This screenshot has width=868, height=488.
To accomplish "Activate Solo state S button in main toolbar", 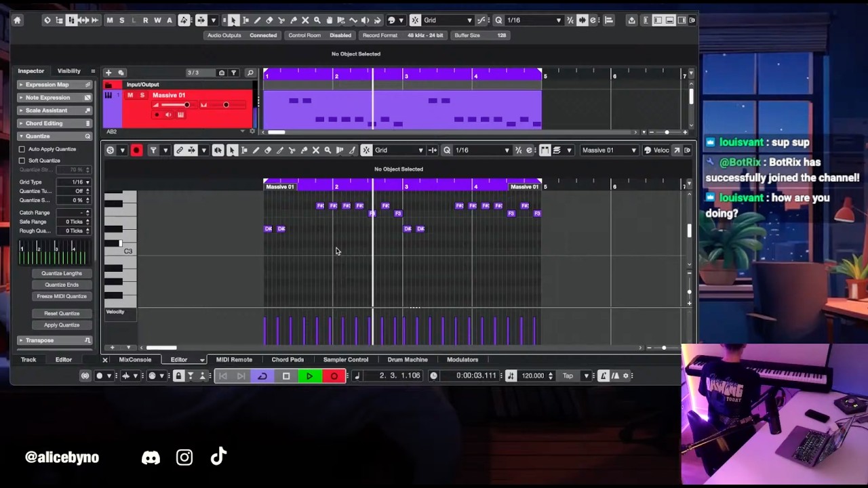I will (x=122, y=20).
